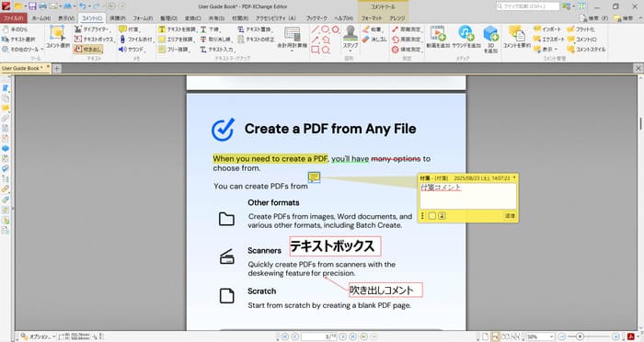Toggle the lock icon in sticky note popup
The width and height of the screenshot is (644, 342).
pyautogui.click(x=442, y=216)
